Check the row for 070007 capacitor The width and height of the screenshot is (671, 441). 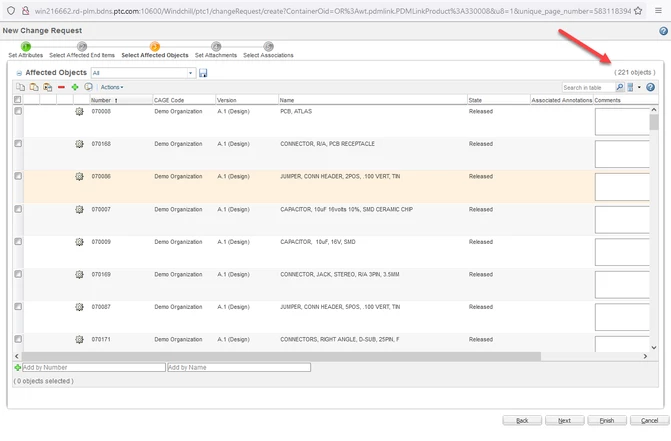point(18,209)
